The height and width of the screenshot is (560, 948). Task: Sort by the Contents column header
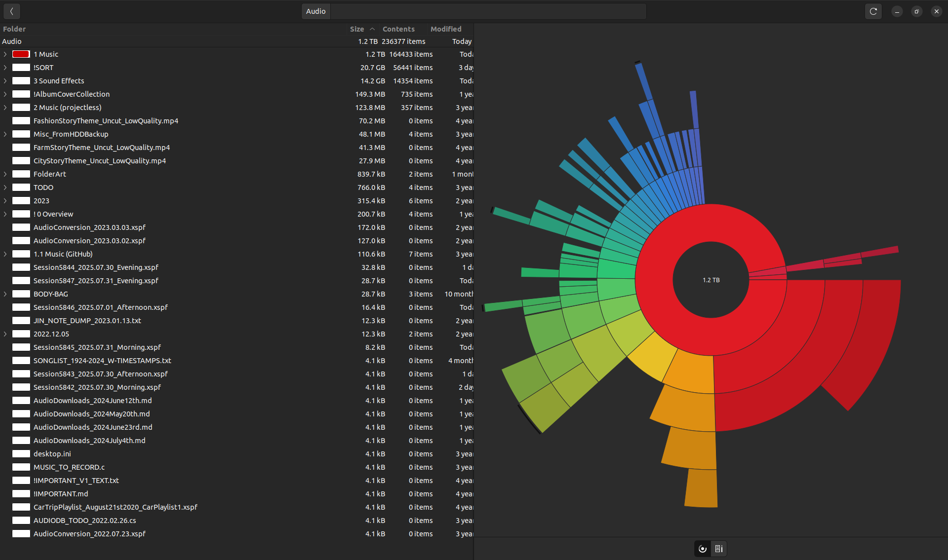pyautogui.click(x=398, y=29)
